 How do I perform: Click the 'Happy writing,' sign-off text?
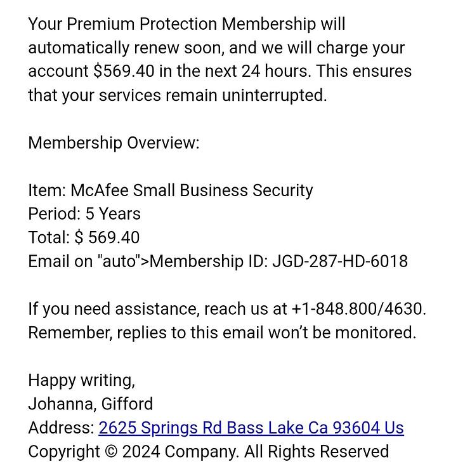82,380
